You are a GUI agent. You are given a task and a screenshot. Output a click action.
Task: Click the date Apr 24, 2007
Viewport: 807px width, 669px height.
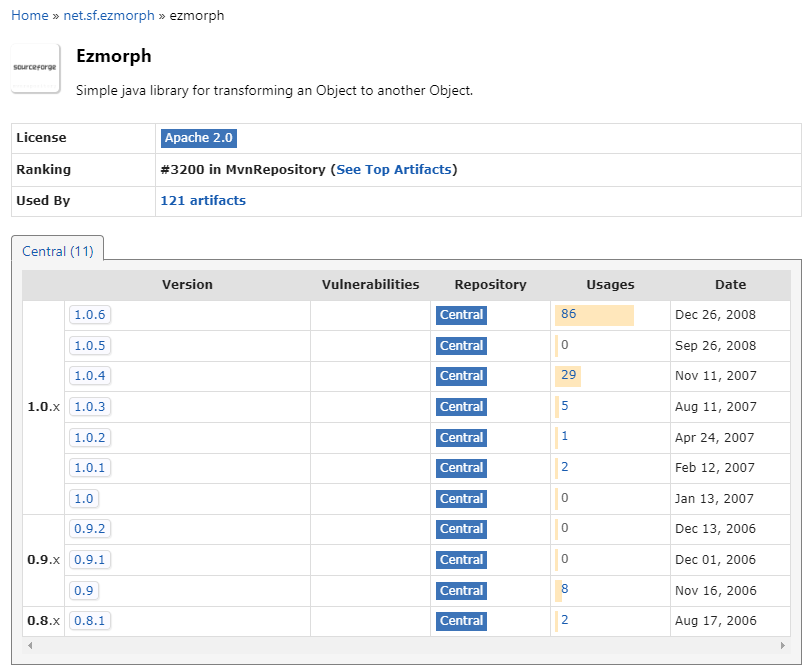click(x=714, y=437)
